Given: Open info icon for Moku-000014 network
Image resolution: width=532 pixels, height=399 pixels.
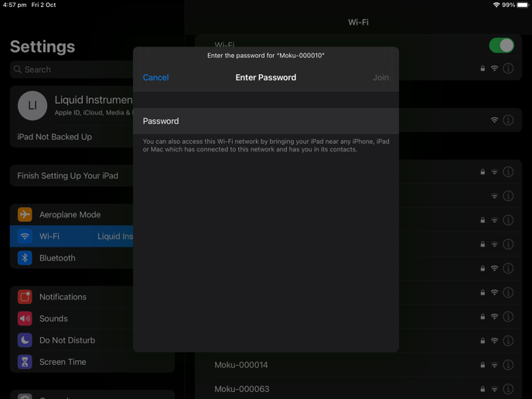Looking at the screenshot, I should point(508,365).
